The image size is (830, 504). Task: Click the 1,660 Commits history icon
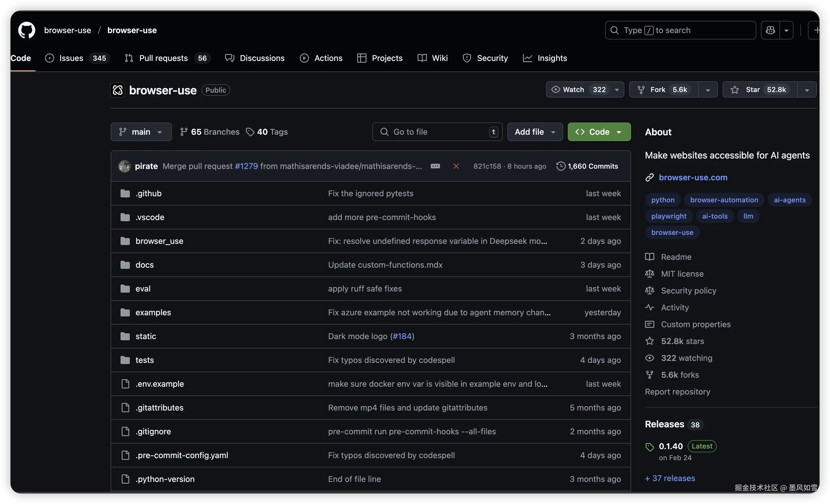coord(560,166)
